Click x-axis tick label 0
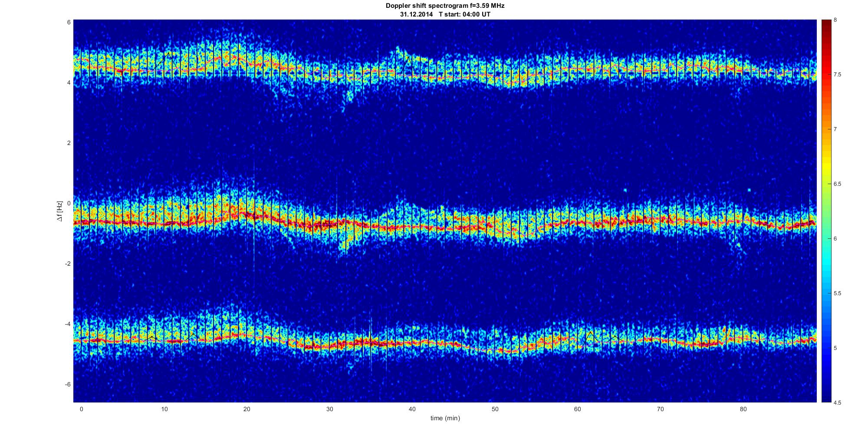Image resolution: width=868 pixels, height=432 pixels. [81, 409]
